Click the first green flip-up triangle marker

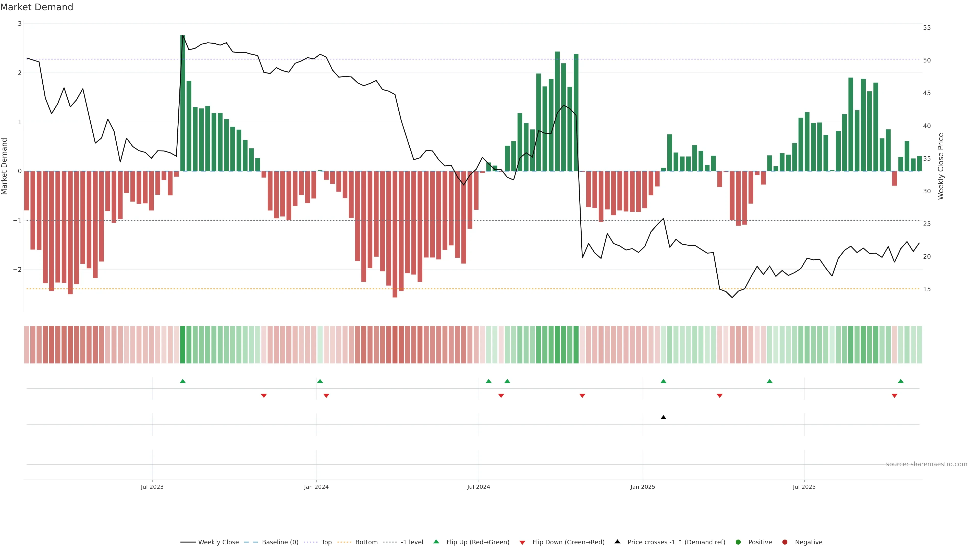click(183, 381)
